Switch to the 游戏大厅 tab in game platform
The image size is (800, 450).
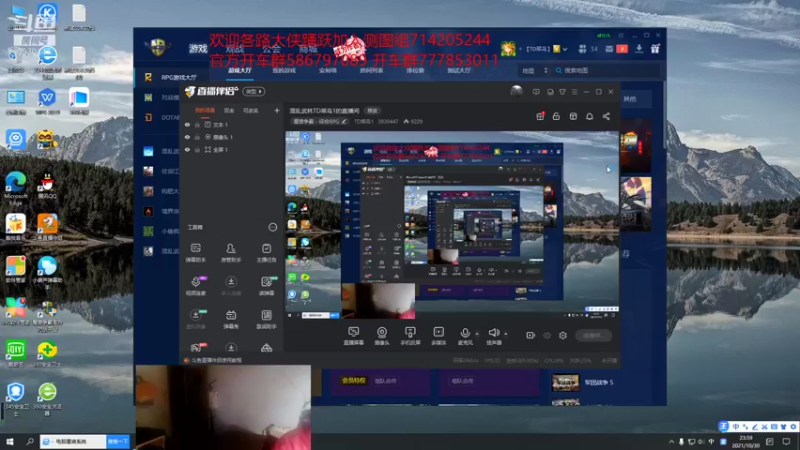240,70
